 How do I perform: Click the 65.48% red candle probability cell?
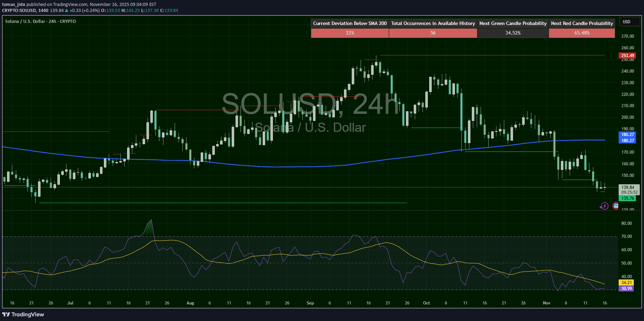[x=582, y=33]
